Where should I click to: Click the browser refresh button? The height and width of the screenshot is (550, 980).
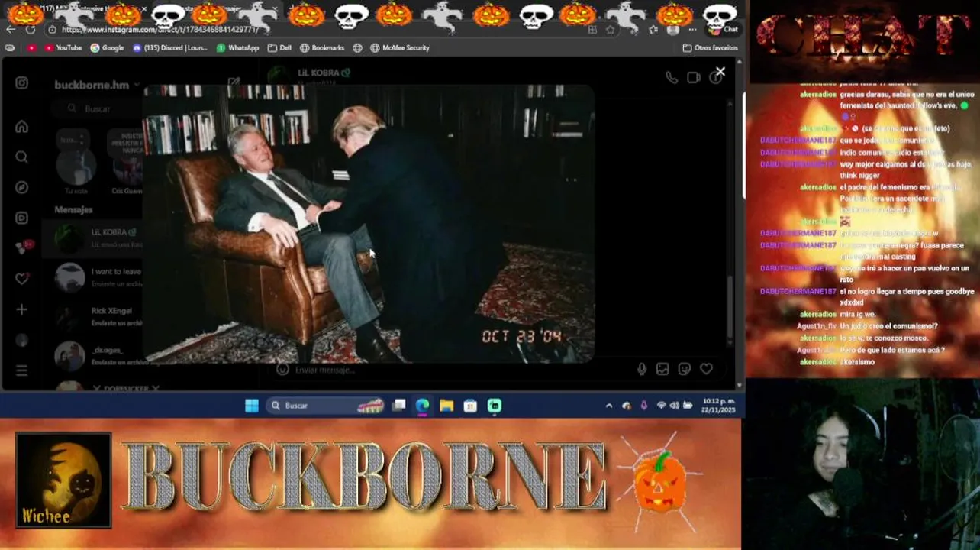click(x=31, y=29)
